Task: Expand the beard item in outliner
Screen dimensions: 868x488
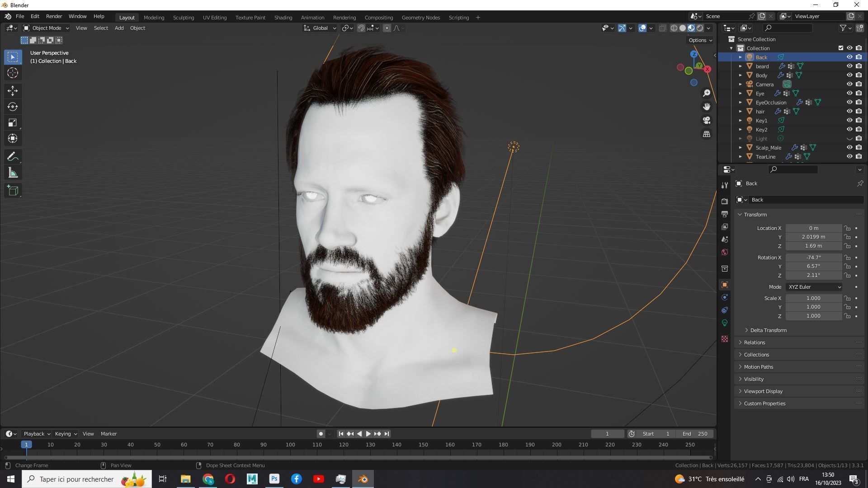Action: (x=741, y=66)
